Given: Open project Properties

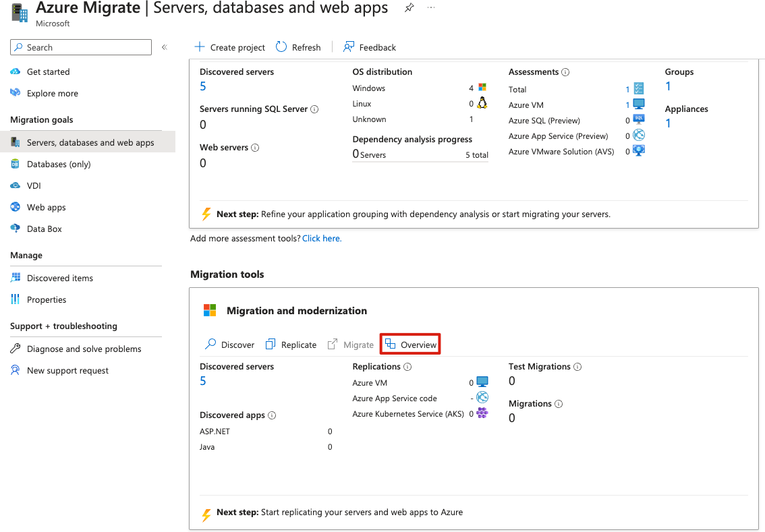Looking at the screenshot, I should click(x=47, y=299).
